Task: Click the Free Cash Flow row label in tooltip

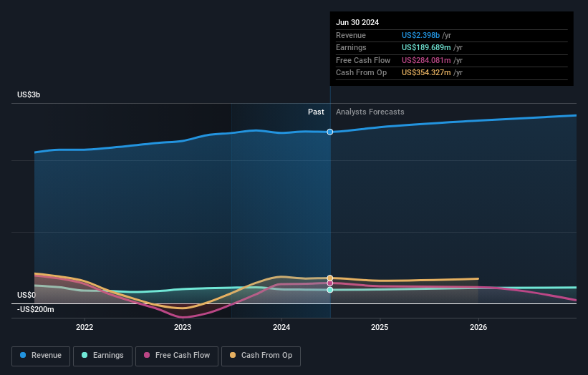Action: pos(363,60)
